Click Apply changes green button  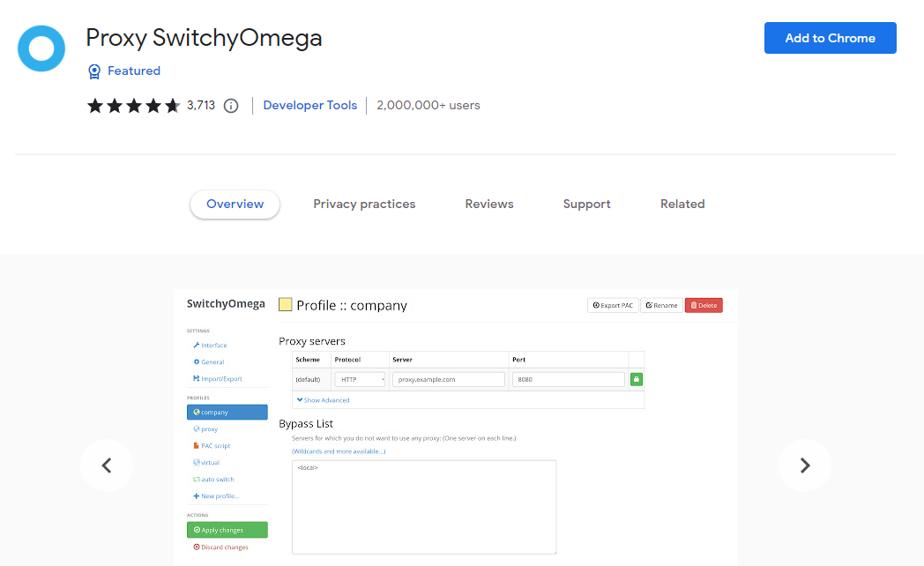pos(227,530)
